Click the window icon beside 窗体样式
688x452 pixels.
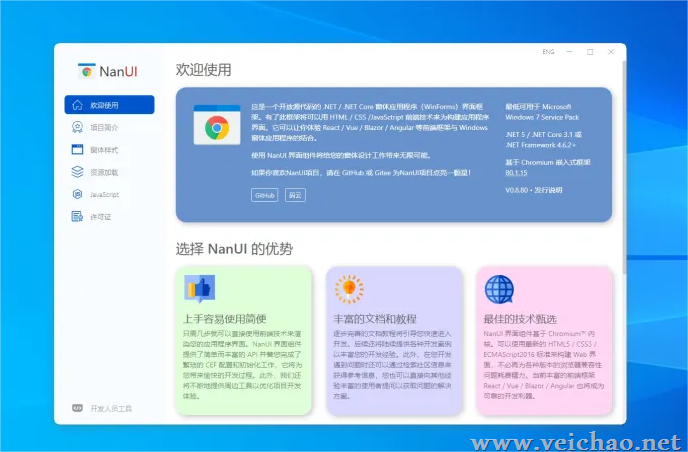[x=77, y=150]
